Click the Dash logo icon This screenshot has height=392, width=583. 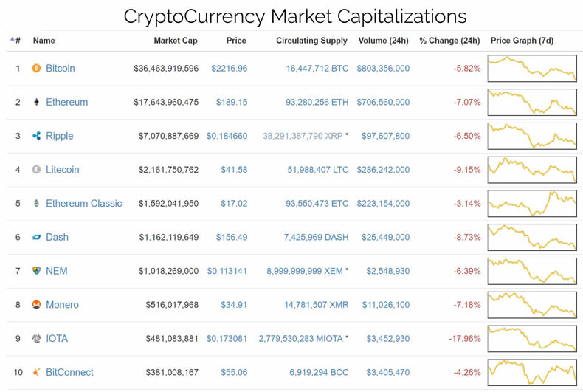pos(36,238)
